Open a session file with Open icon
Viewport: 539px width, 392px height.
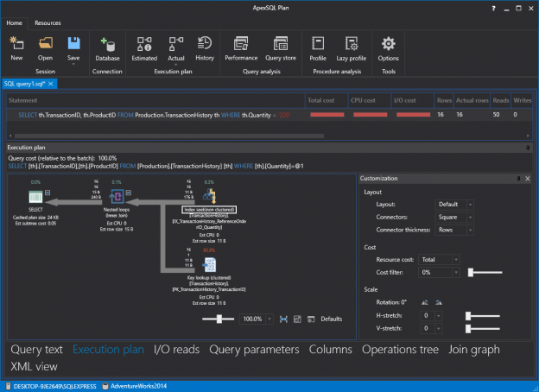pyautogui.click(x=46, y=43)
